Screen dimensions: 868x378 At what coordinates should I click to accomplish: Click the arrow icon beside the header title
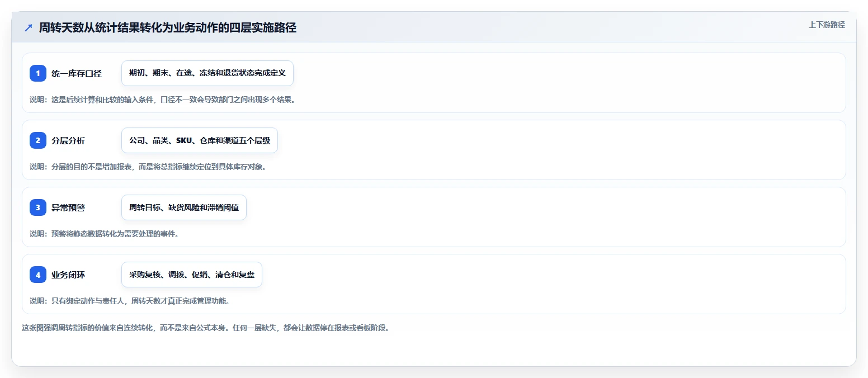[29, 28]
